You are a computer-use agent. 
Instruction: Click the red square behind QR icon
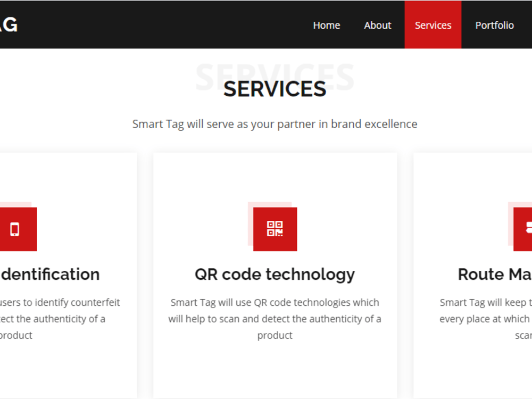point(275,229)
